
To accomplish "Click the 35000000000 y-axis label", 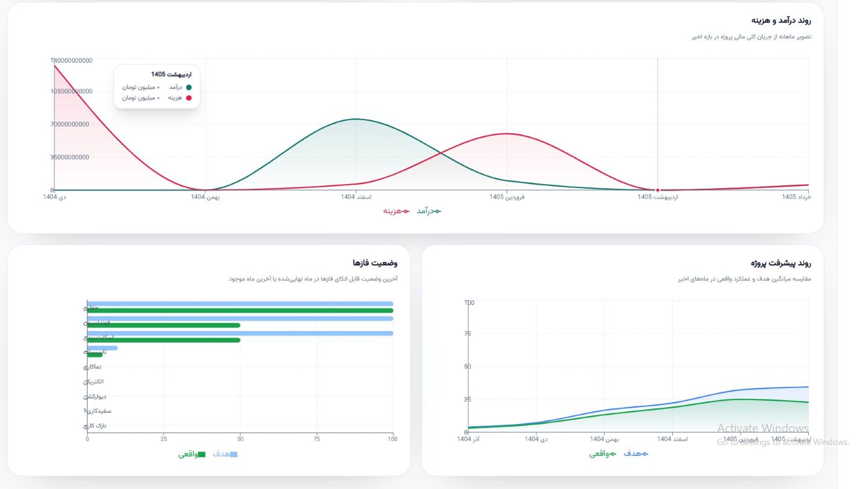I will [70, 157].
